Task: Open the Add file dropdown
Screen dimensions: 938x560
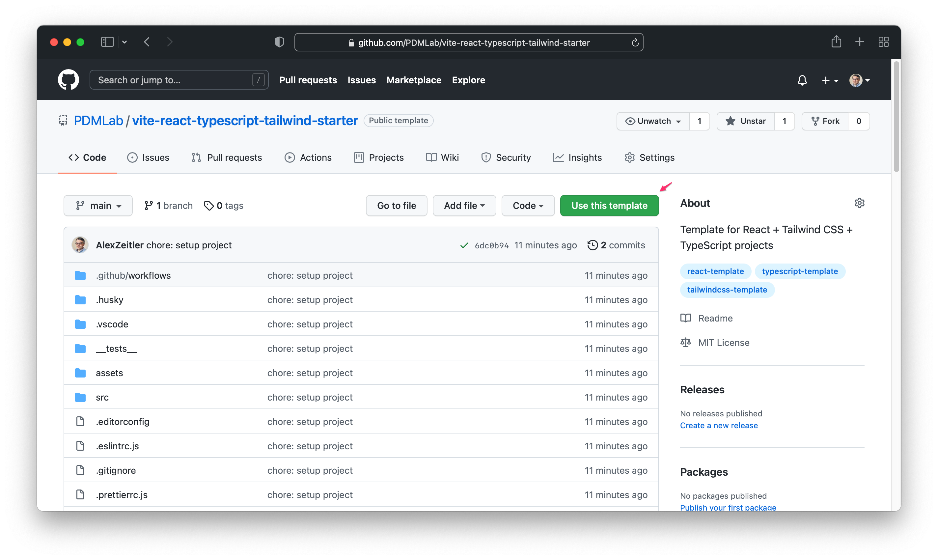Action: coord(464,206)
